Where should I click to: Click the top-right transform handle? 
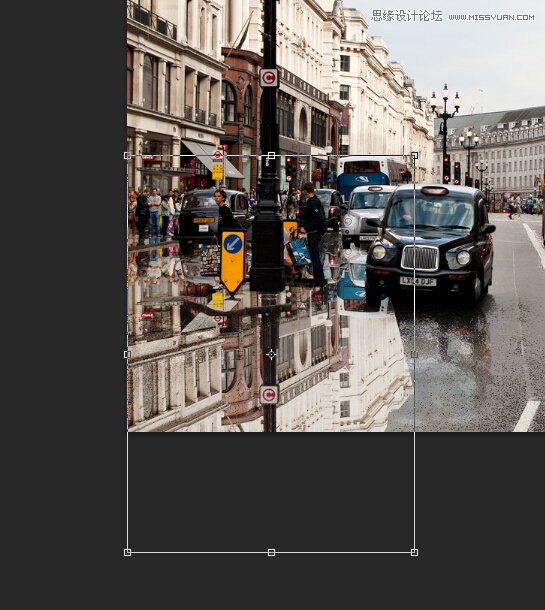click(415, 156)
